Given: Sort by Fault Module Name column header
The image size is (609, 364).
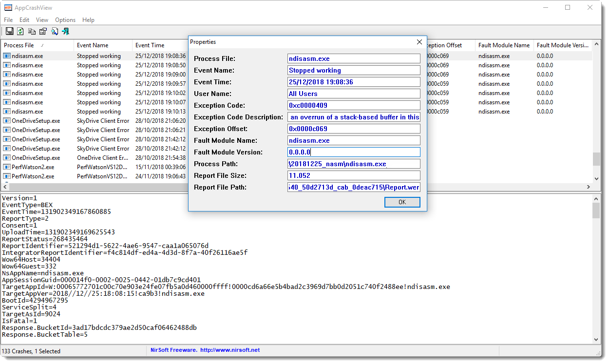Looking at the screenshot, I should 504,45.
